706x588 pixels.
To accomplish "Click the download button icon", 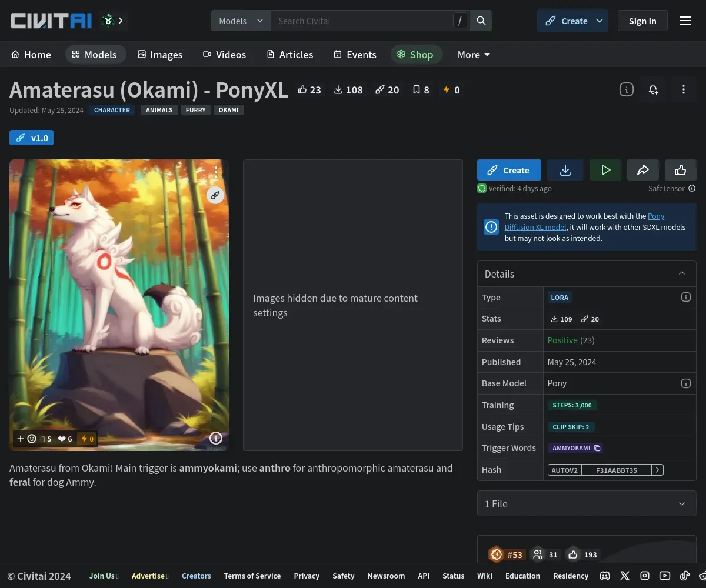I will point(565,170).
